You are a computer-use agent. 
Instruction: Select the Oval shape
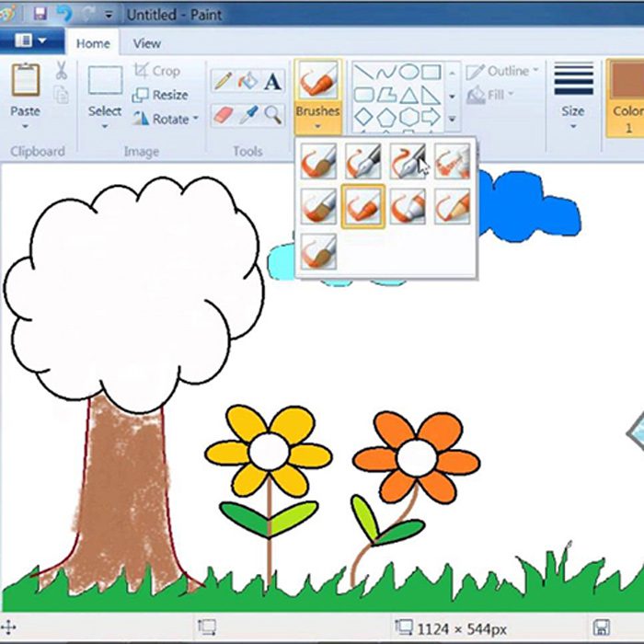(x=408, y=72)
